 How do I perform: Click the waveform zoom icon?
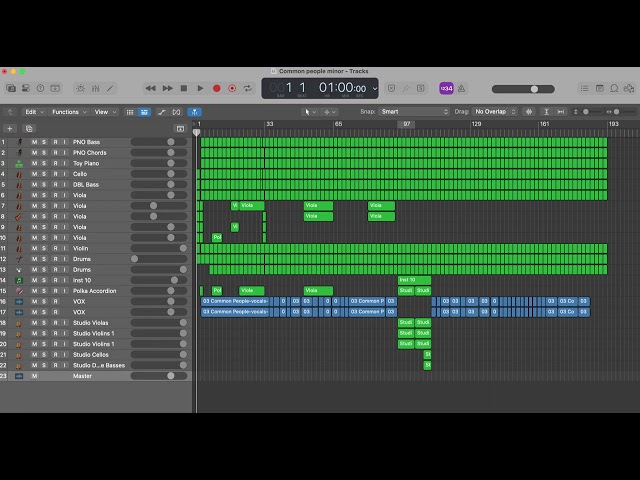tap(529, 112)
